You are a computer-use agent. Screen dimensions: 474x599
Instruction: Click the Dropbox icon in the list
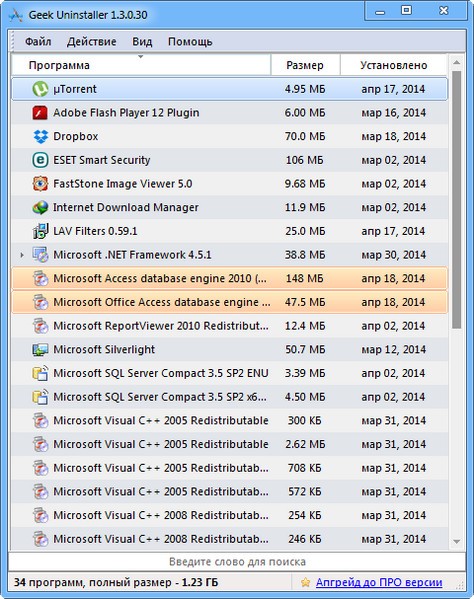[40, 136]
